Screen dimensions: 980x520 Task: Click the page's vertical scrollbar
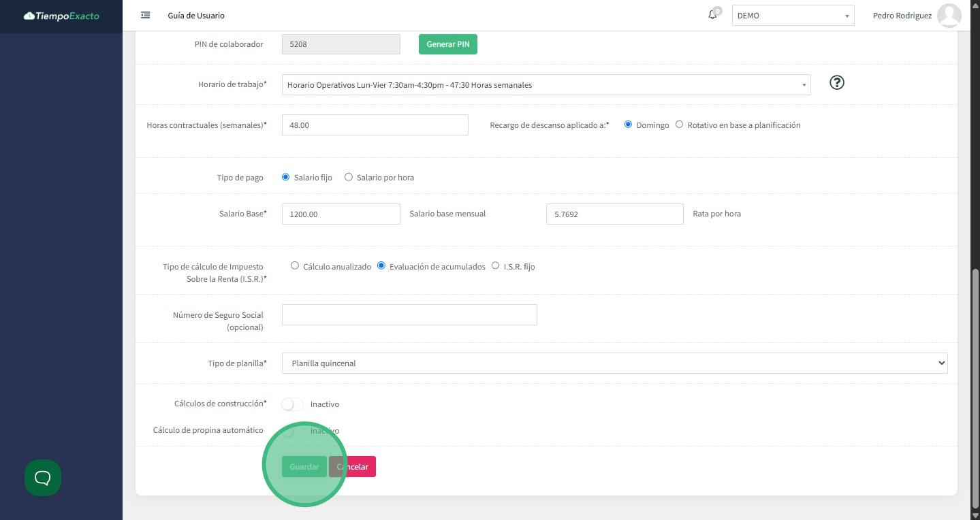coord(975,388)
